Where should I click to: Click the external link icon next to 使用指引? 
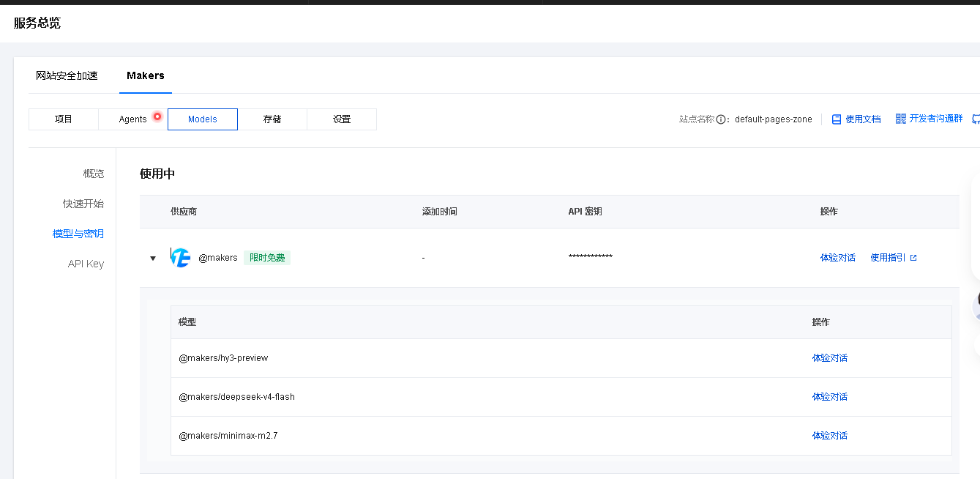(x=913, y=258)
